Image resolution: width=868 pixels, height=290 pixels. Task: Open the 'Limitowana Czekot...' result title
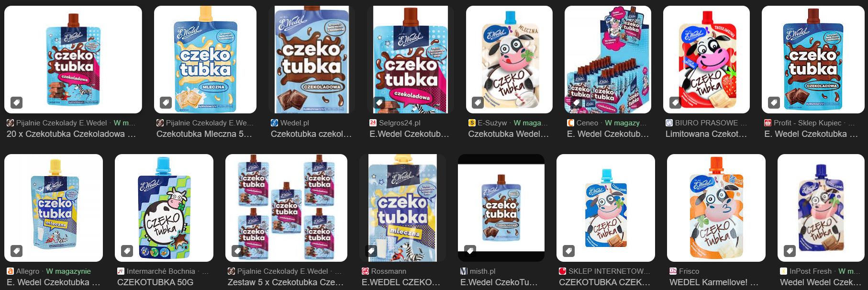click(706, 134)
